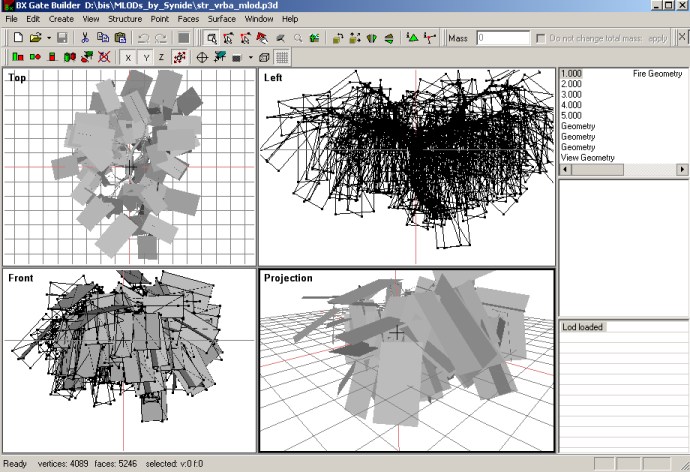Toggle the grid display icon in toolbar

282,57
